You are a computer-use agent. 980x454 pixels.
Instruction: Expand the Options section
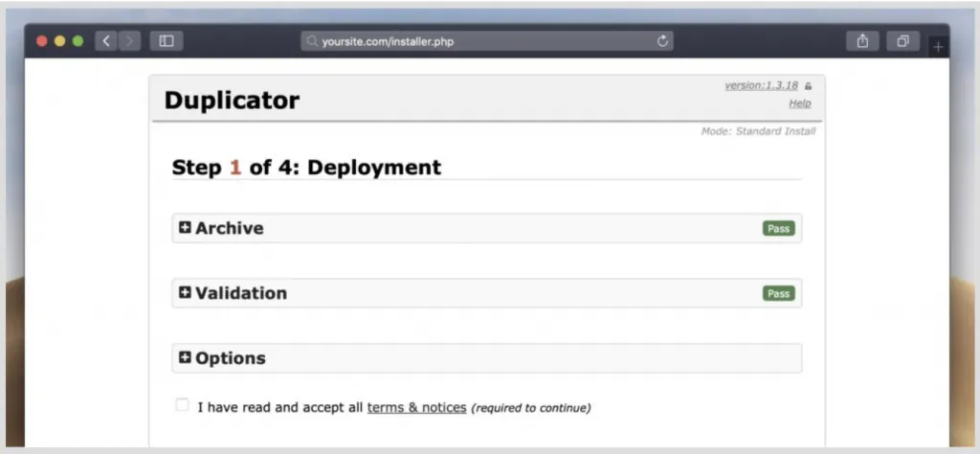(x=186, y=357)
